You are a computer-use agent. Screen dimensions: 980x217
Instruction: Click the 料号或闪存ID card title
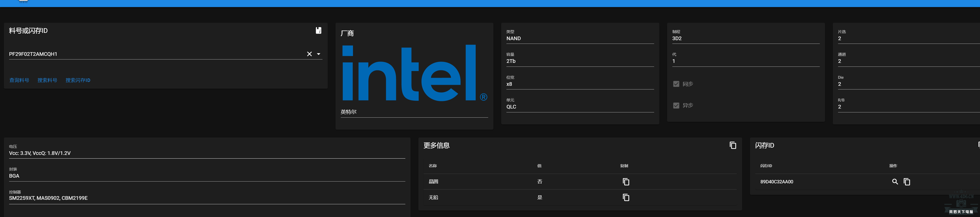29,31
